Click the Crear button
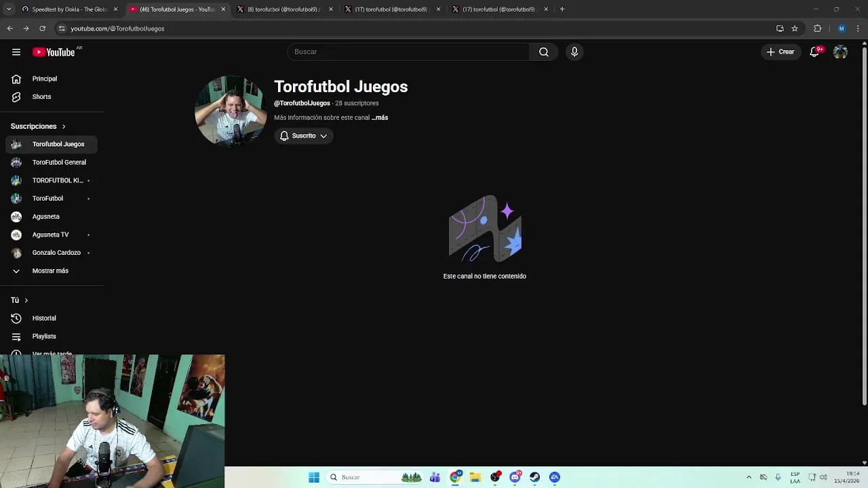The image size is (868, 488). click(x=781, y=52)
